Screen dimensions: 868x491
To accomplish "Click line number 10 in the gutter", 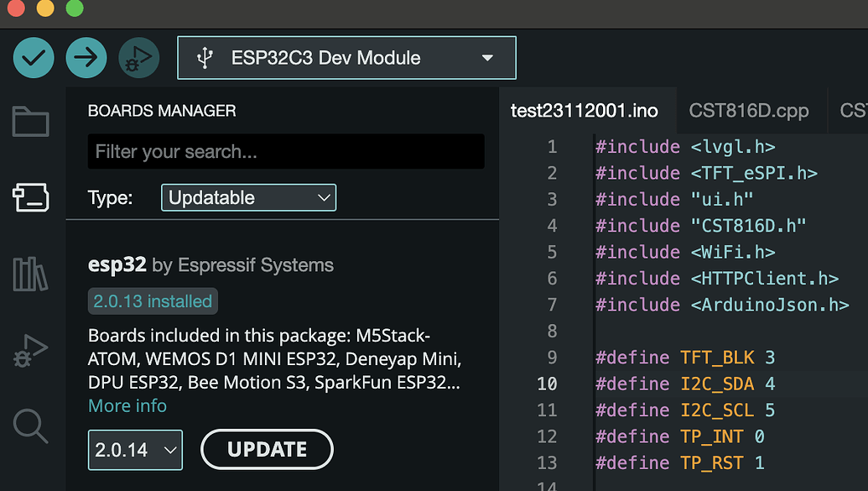I will coord(547,384).
